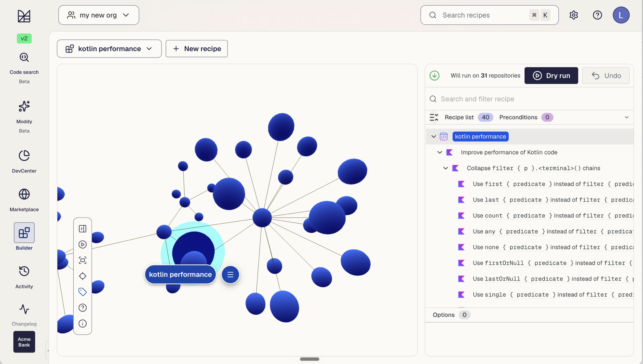Click Search and filter recipe field
Image resolution: width=643 pixels, height=364 pixels.
click(529, 99)
